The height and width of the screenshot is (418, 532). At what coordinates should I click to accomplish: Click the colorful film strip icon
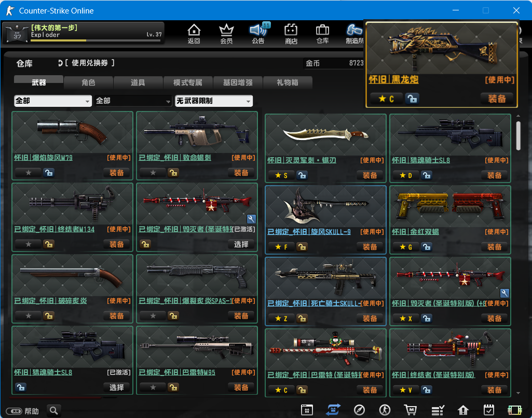click(515, 410)
